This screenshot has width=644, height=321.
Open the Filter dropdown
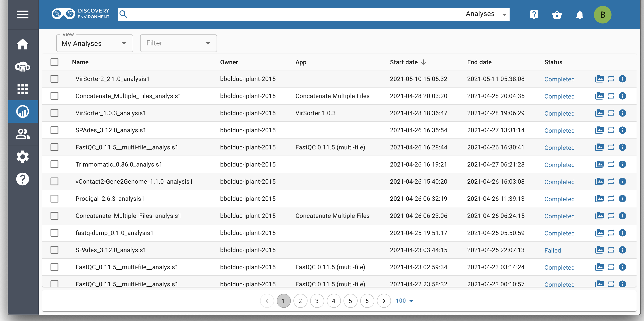pos(178,43)
